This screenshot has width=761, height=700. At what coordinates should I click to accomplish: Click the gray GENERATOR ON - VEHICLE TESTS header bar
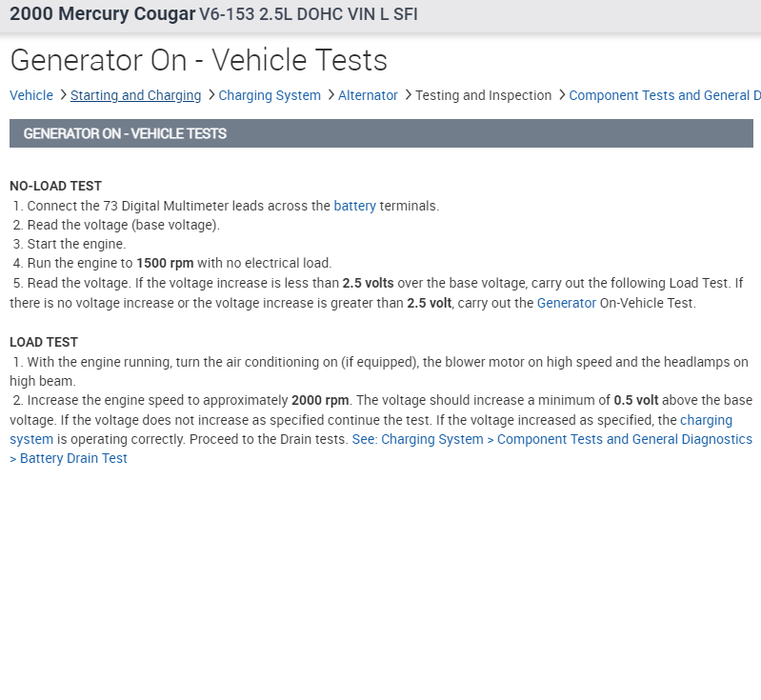(x=381, y=133)
